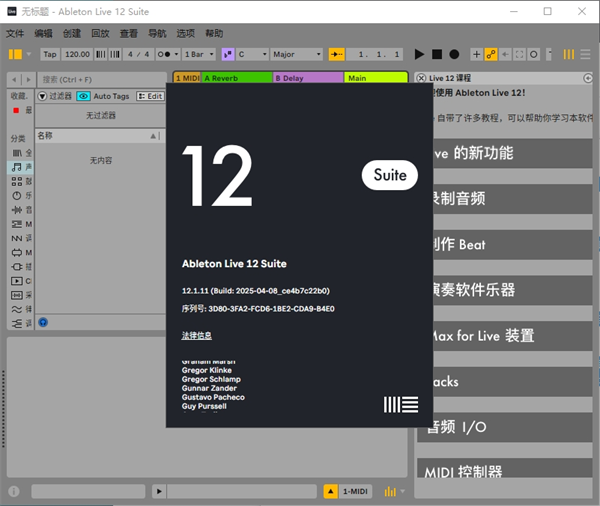Click the Tap tempo button
The image size is (600, 506).
(50, 54)
